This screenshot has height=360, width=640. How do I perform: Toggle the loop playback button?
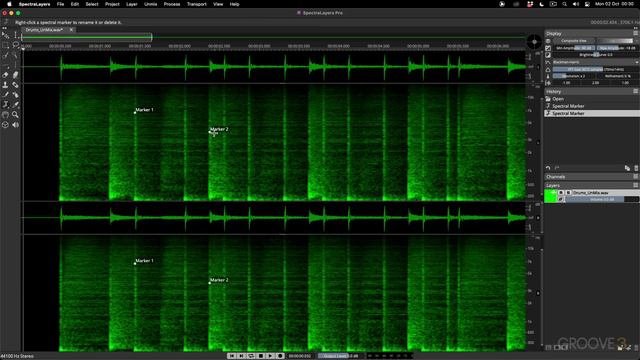251,356
